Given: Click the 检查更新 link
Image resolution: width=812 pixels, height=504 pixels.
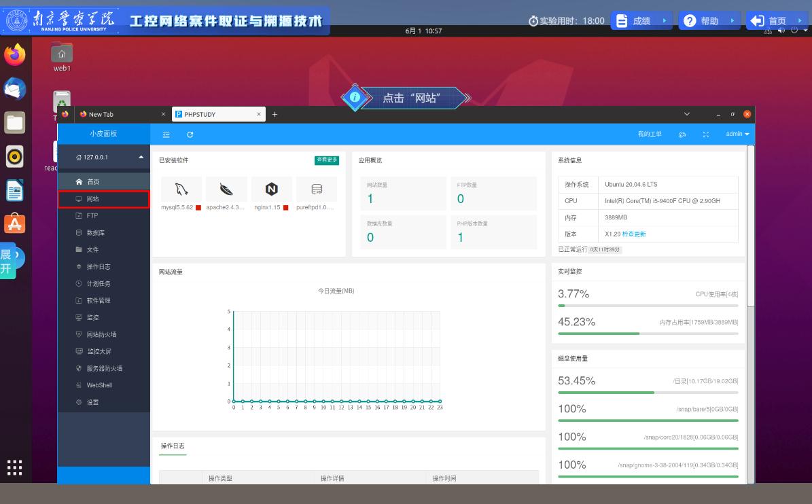Looking at the screenshot, I should coord(634,234).
